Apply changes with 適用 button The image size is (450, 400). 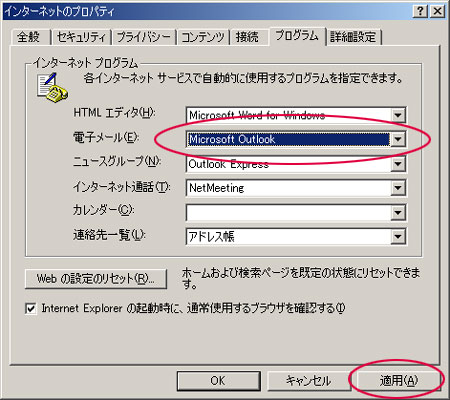point(398,381)
